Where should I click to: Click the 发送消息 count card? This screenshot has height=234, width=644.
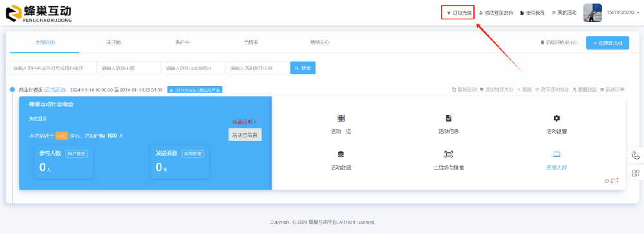[180, 162]
